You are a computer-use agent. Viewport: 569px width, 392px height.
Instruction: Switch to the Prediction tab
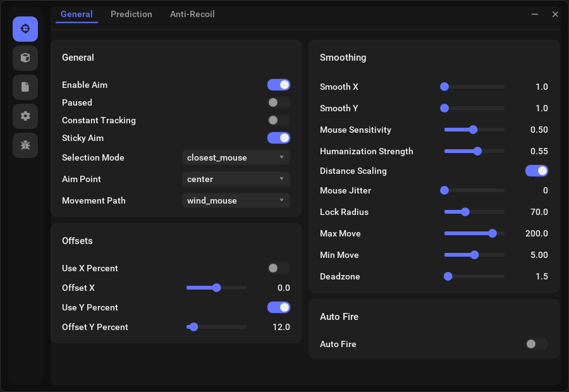pyautogui.click(x=132, y=14)
